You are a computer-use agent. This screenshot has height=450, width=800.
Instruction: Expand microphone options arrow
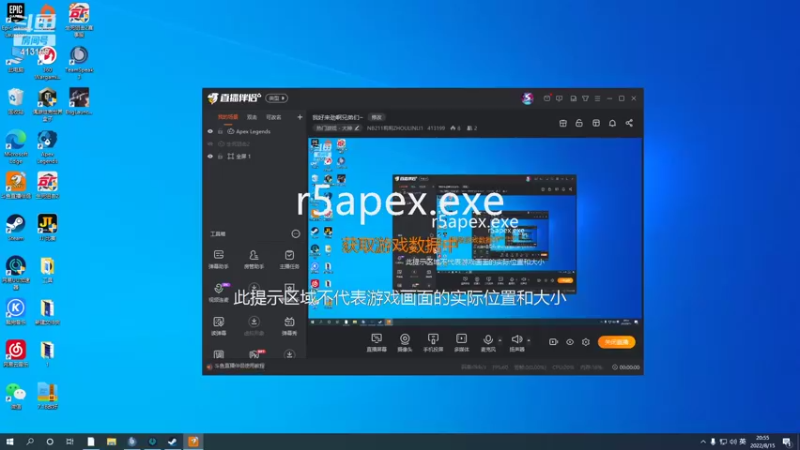coord(500,340)
